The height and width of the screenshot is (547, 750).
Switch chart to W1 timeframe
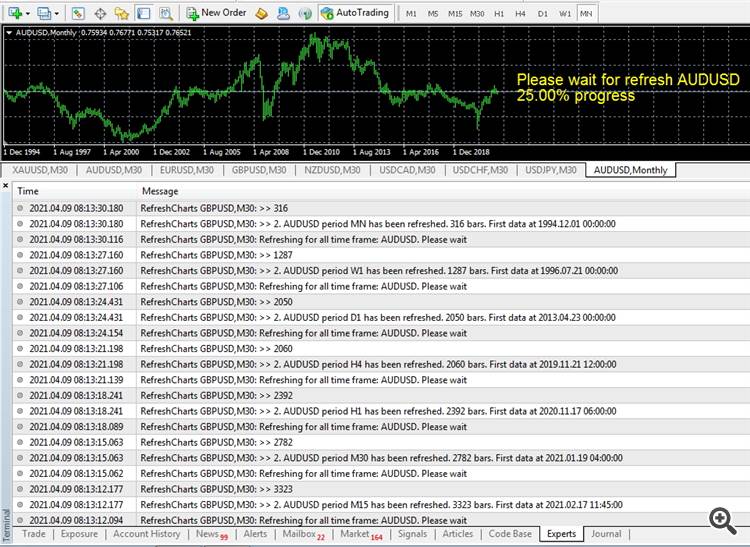[565, 13]
